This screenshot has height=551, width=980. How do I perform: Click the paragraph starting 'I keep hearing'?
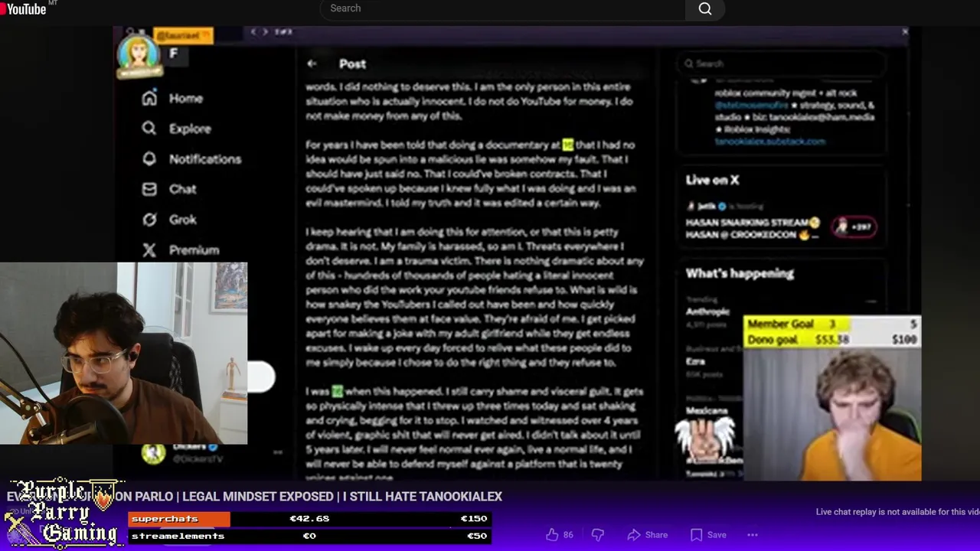tap(474, 297)
